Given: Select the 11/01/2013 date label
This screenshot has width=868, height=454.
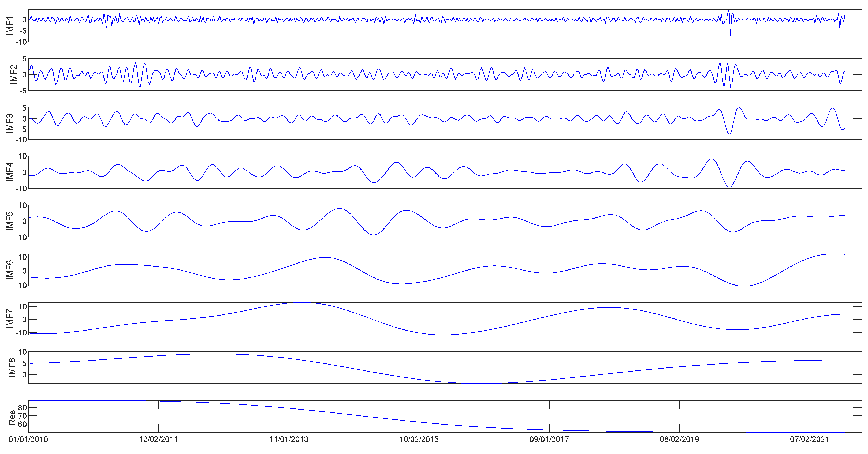Looking at the screenshot, I should pyautogui.click(x=289, y=439).
